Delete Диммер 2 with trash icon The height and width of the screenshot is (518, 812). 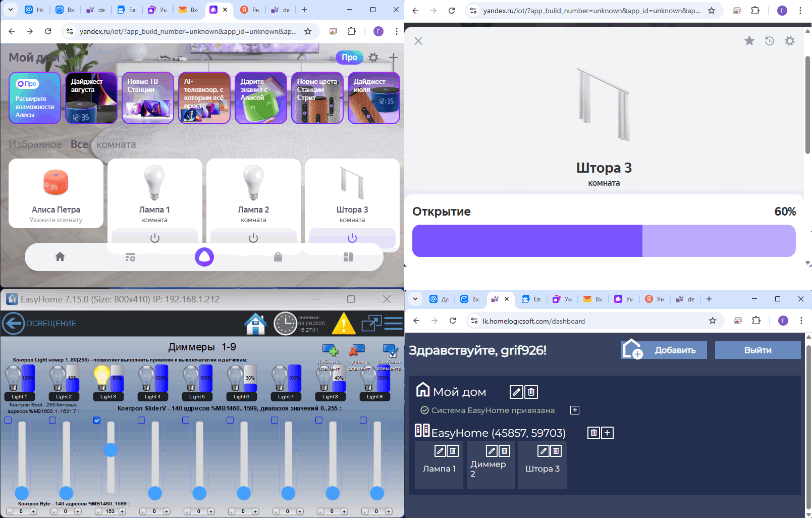505,451
